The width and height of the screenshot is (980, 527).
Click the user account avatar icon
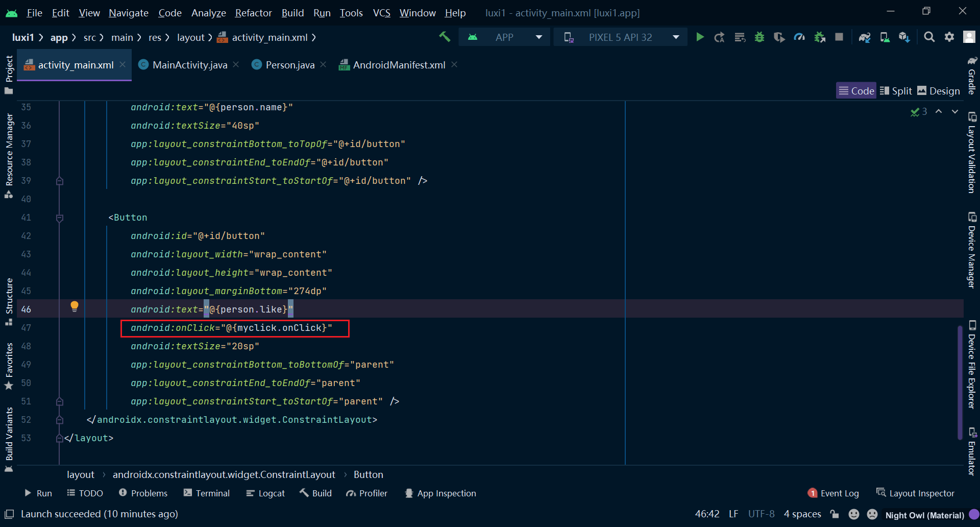click(x=969, y=37)
